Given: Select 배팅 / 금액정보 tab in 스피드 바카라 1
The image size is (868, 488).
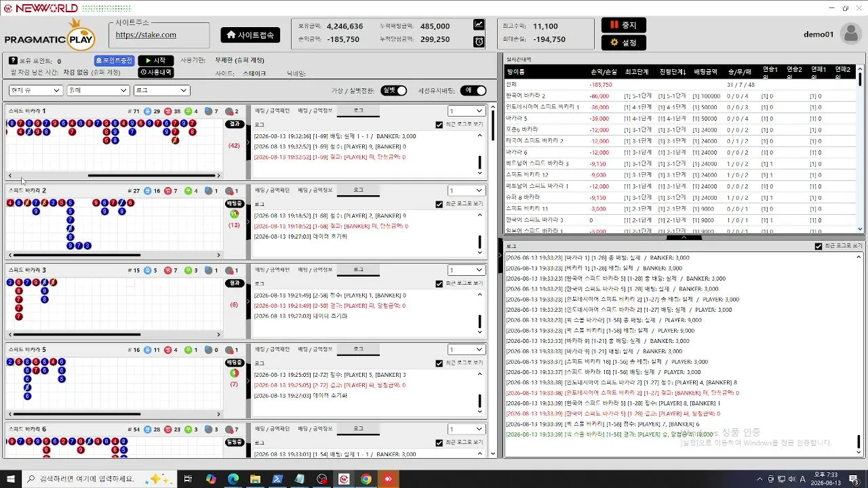Looking at the screenshot, I should click(x=315, y=110).
